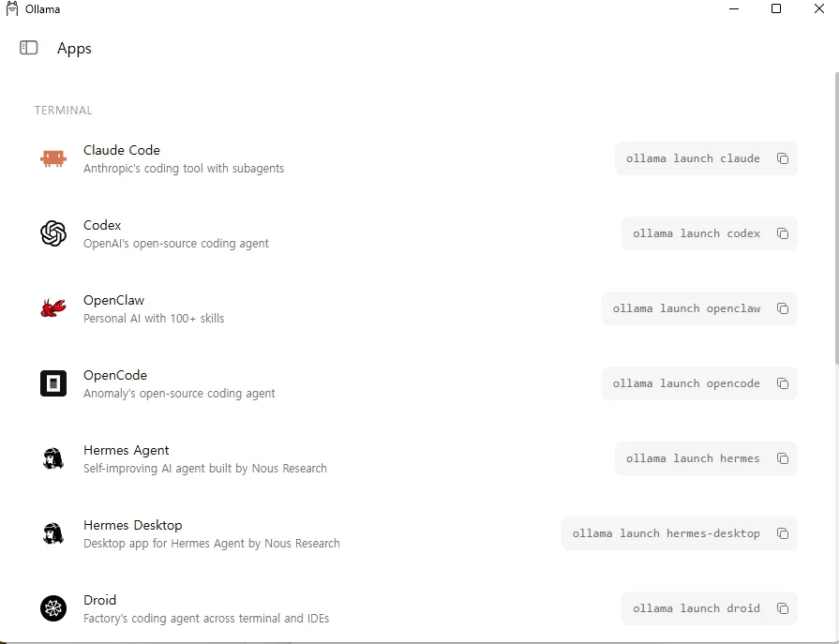Open the Hermes Agent entry title
The width and height of the screenshot is (839, 644).
point(127,450)
